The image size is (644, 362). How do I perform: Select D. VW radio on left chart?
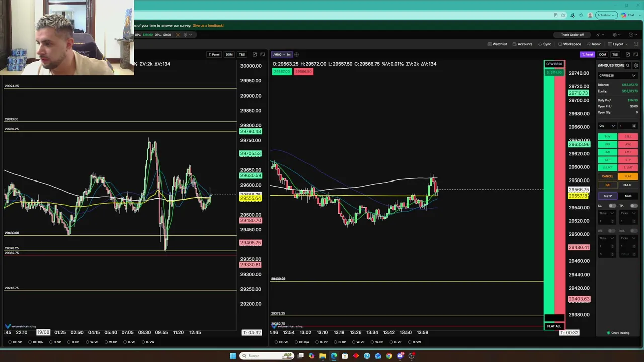[x=148, y=342]
